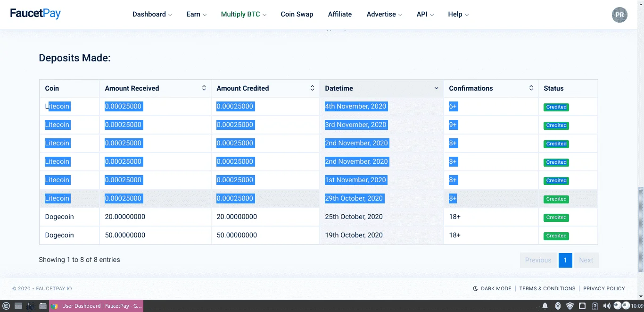Click the Status column header
The width and height of the screenshot is (644, 312).
coord(568,88)
